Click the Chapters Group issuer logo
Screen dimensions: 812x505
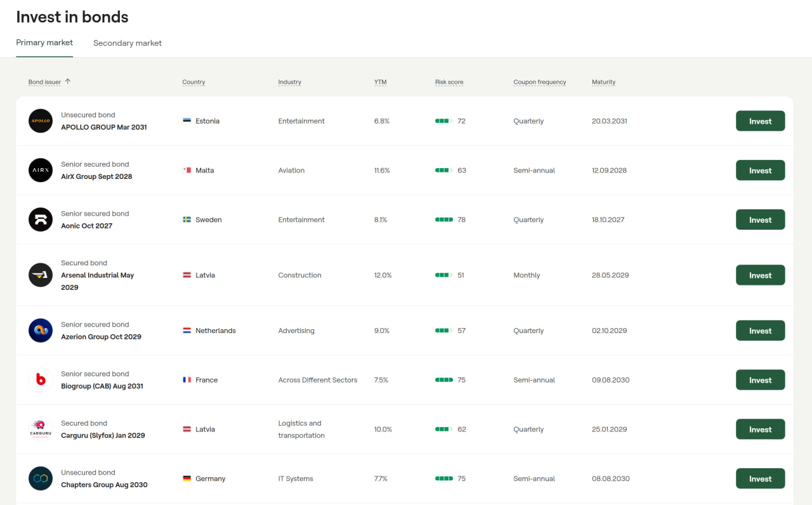(x=41, y=478)
